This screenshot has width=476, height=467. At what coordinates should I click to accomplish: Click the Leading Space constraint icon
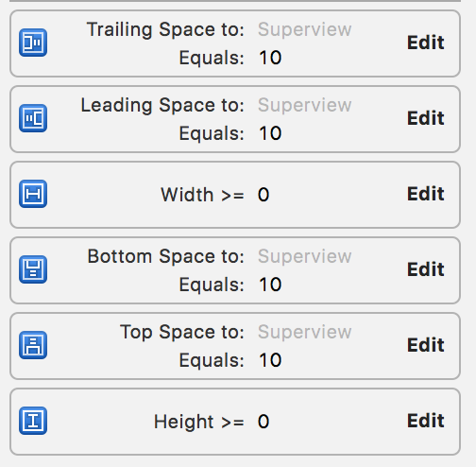(x=33, y=118)
